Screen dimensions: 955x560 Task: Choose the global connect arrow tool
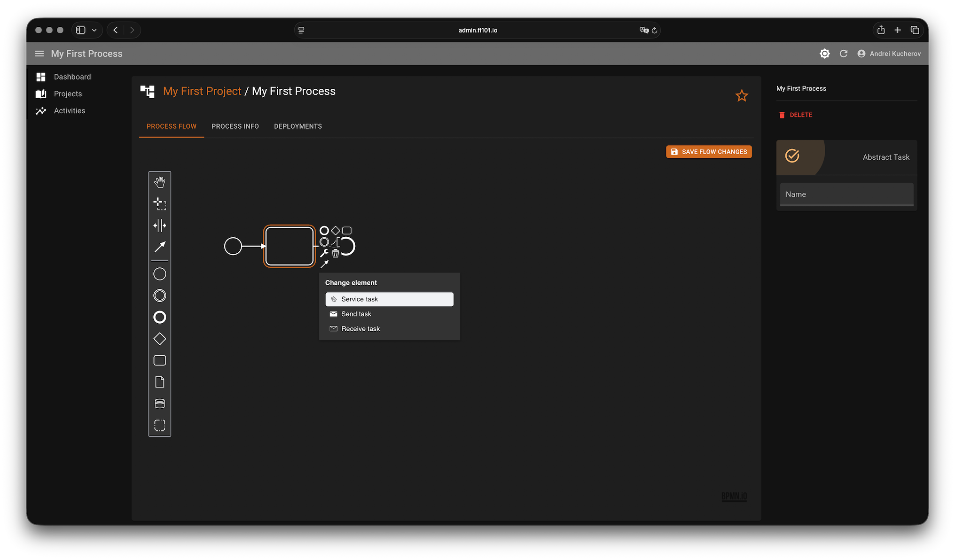pos(160,247)
